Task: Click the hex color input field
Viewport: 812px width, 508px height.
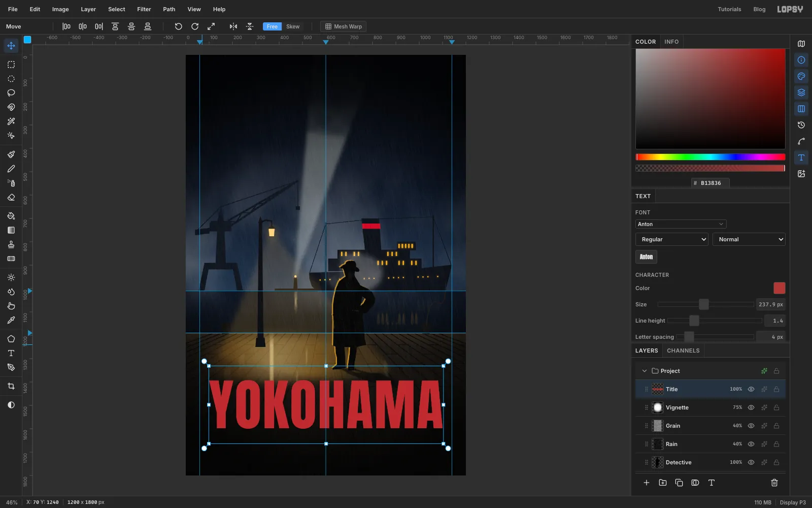Action: tap(710, 183)
